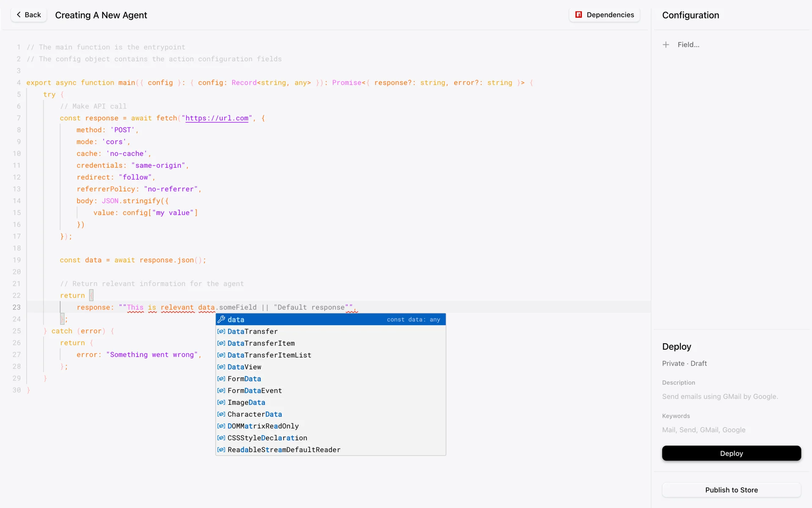Edit the Keywords input field
Screen dimensions: 812x508
[704, 430]
